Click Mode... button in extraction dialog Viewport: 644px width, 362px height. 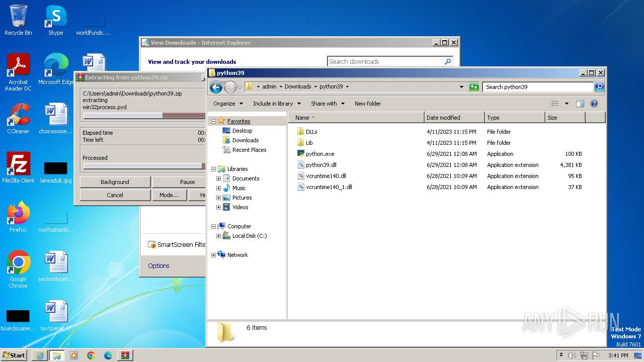(169, 195)
